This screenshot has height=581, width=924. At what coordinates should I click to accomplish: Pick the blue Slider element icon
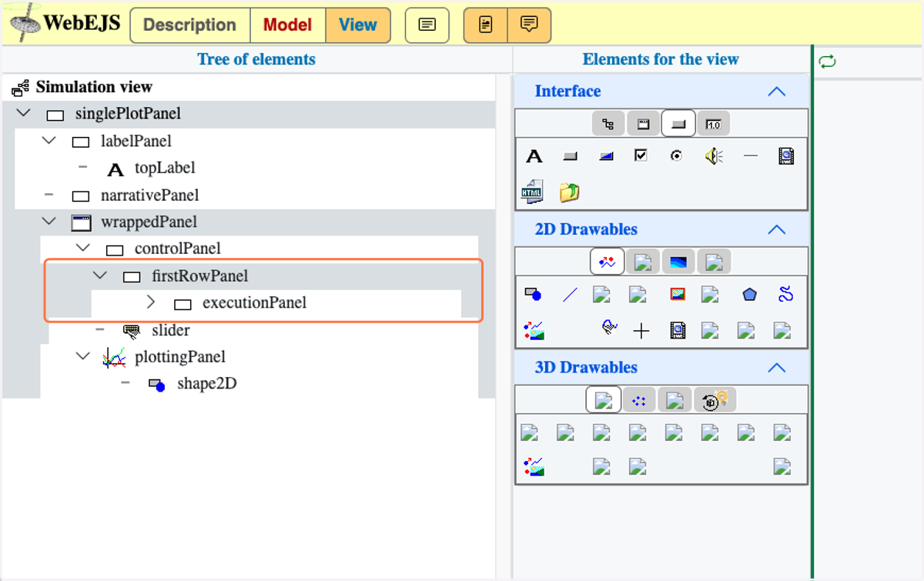[x=607, y=156]
